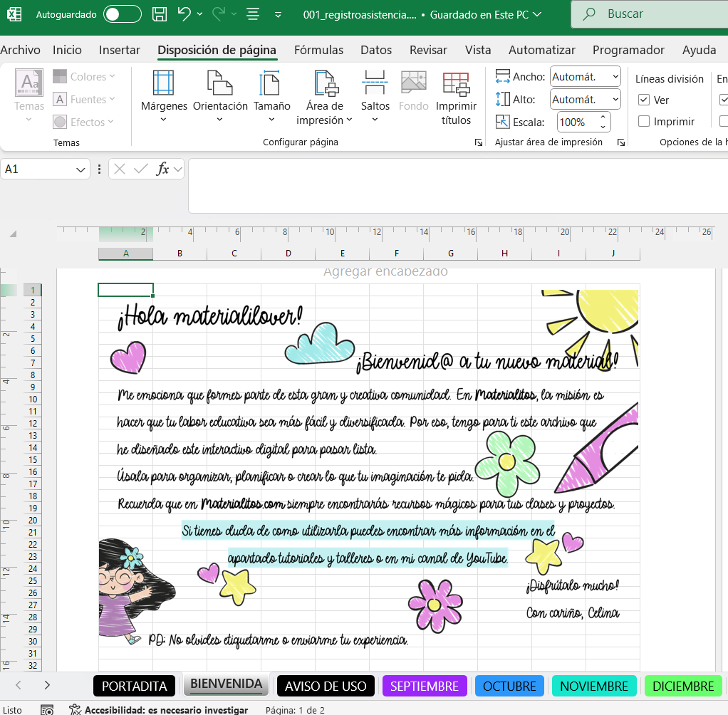Expand the Alto height dropdown
The width and height of the screenshot is (728, 715).
[615, 100]
